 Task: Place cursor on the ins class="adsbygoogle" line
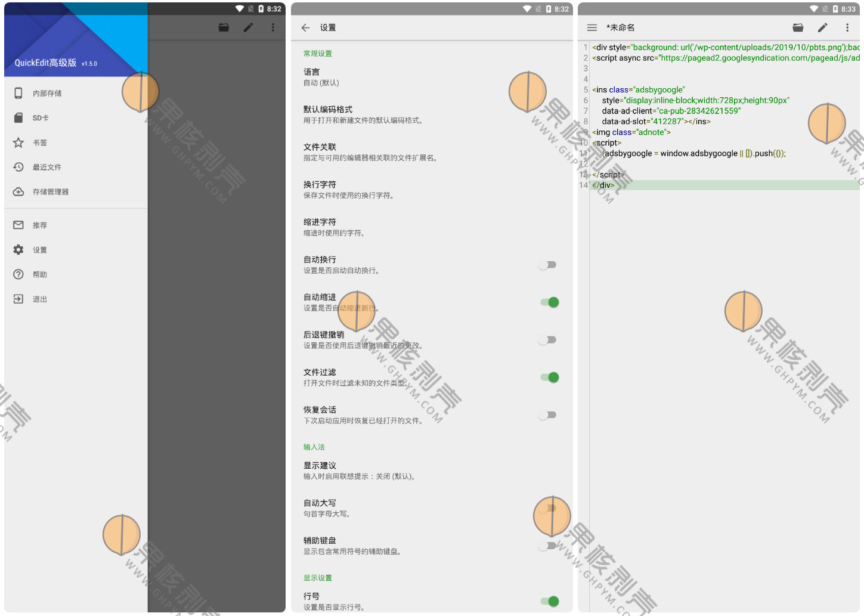pyautogui.click(x=639, y=89)
